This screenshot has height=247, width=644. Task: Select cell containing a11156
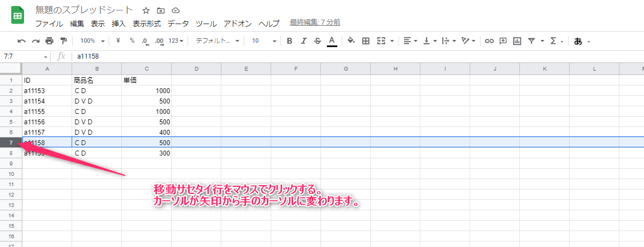[47, 122]
